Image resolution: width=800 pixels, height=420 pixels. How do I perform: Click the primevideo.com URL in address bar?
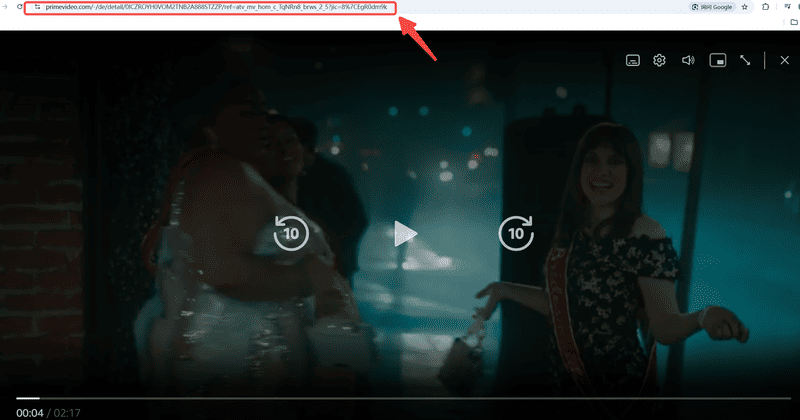[216, 7]
